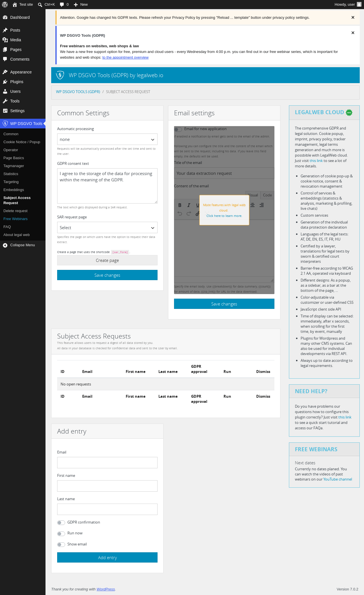Open the Ctrl+K search icon
Screen dimensions: 364x595
tap(40, 5)
